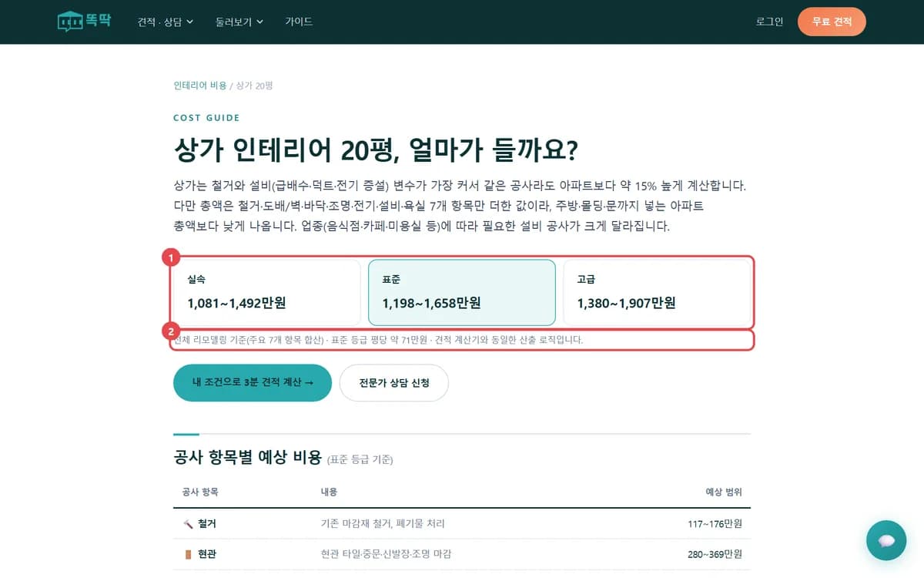This screenshot has width=924, height=578.
Task: Click the 상가 인테리어 20평 main heading
Action: [376, 150]
